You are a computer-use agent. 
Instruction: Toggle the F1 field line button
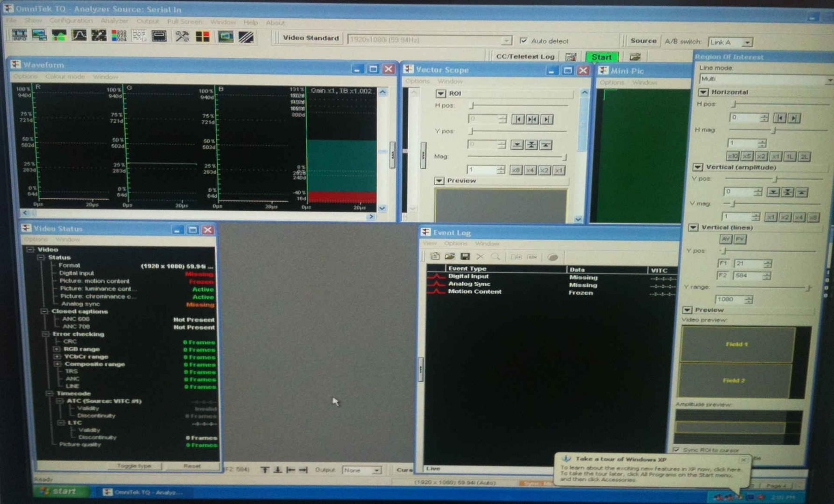click(723, 263)
